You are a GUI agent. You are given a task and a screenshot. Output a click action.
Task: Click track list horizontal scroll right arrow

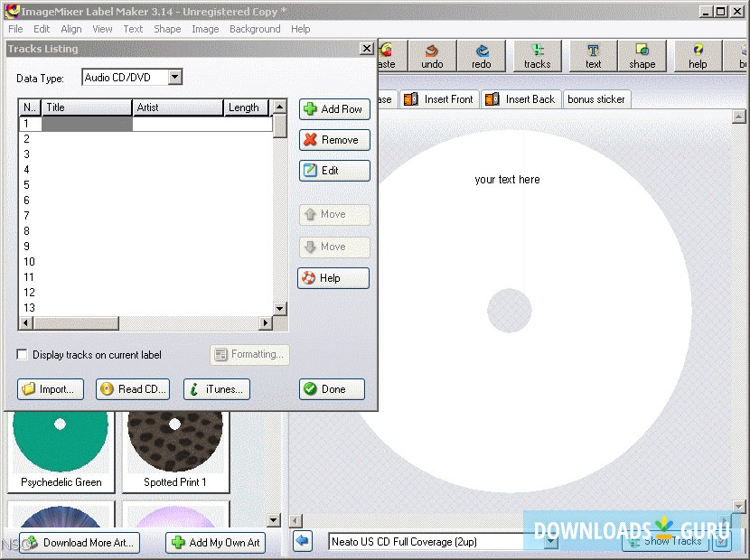[265, 323]
